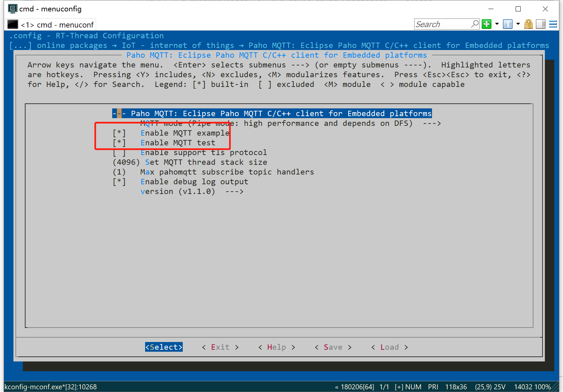The image size is (563, 392).
Task: Open dropdown arrow beside green plus icon
Action: [x=497, y=24]
